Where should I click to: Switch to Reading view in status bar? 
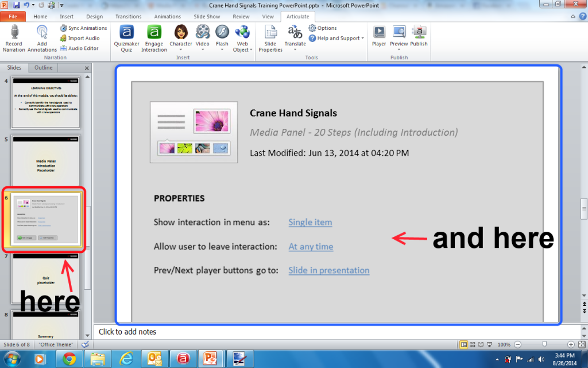click(481, 344)
